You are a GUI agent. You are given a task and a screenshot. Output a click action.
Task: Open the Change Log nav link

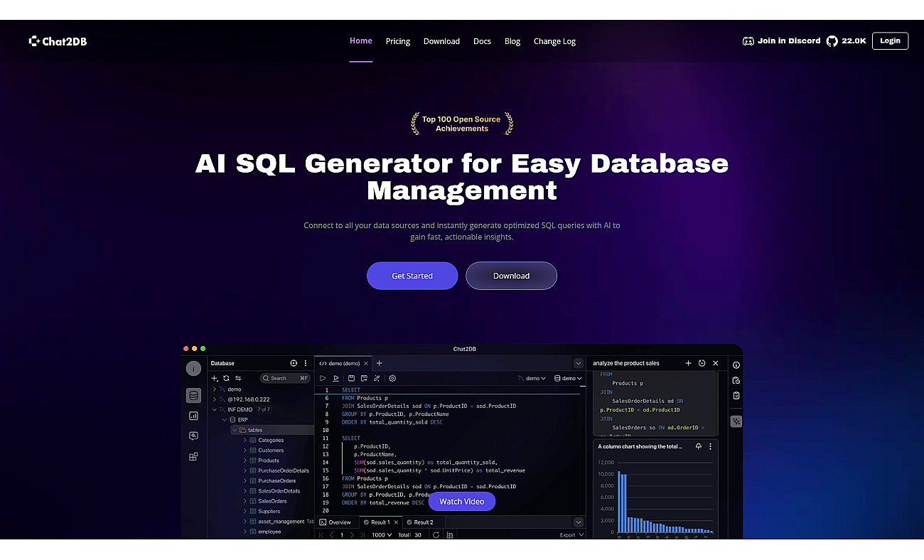click(554, 41)
